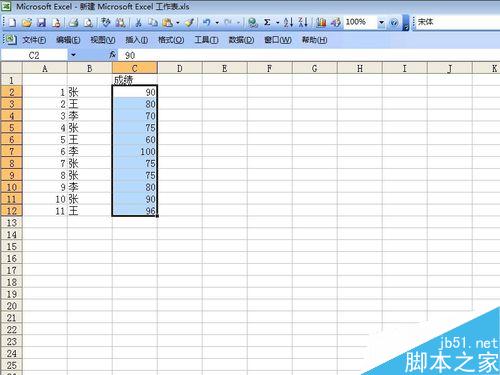
Task: Redo the undone action
Action: [x=228, y=23]
